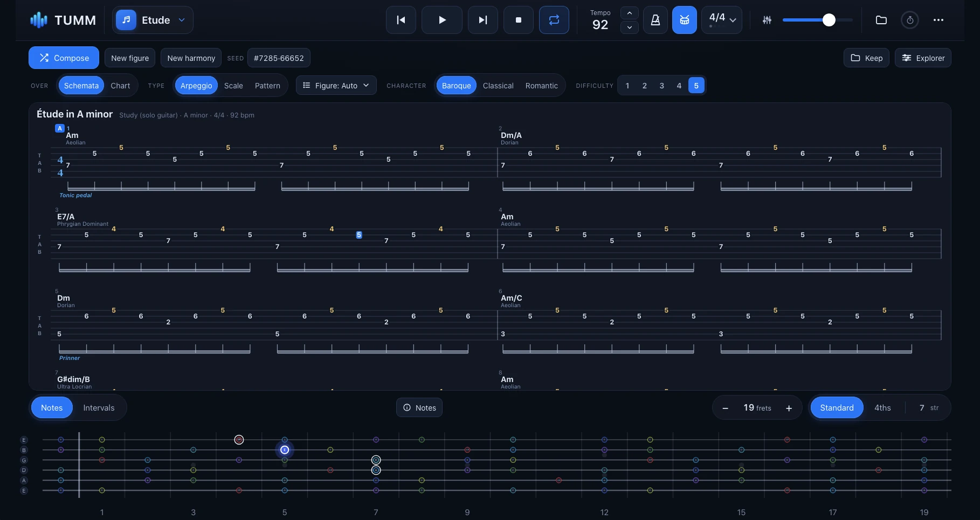Start playback with the play button
This screenshot has width=980, height=520.
point(442,20)
